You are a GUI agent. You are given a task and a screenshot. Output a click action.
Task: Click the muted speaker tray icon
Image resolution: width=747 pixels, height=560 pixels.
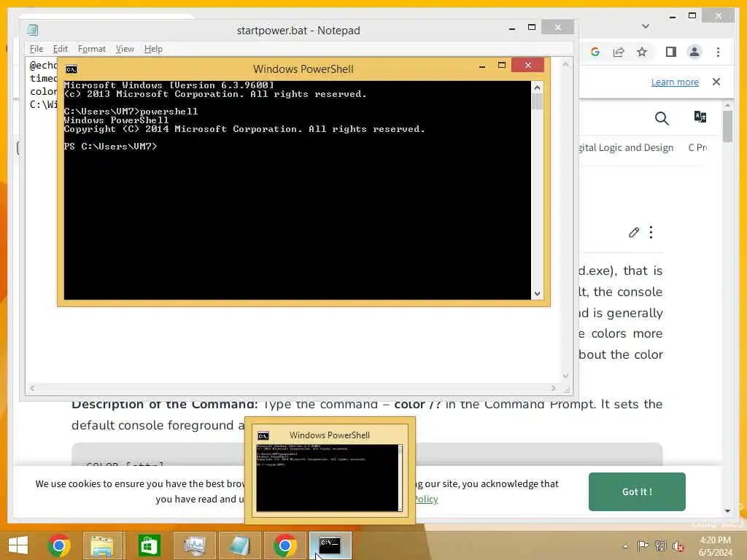coord(678,545)
